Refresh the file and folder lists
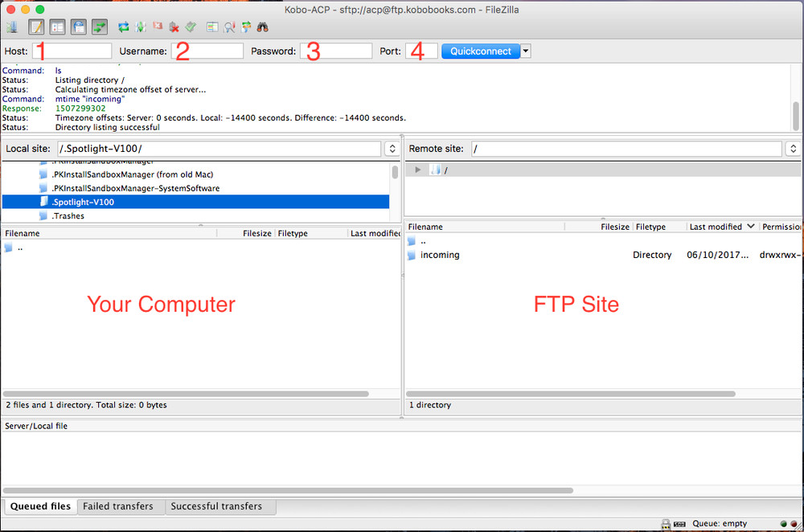The height and width of the screenshot is (532, 804). click(123, 26)
